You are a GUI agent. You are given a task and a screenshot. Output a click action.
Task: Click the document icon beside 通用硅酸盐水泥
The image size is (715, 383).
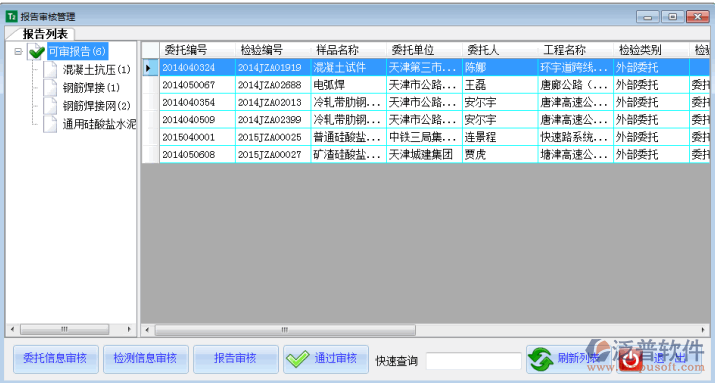tap(50, 124)
